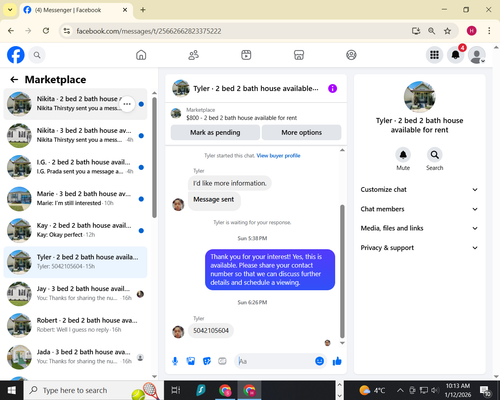Attach a photo file icon

[191, 361]
